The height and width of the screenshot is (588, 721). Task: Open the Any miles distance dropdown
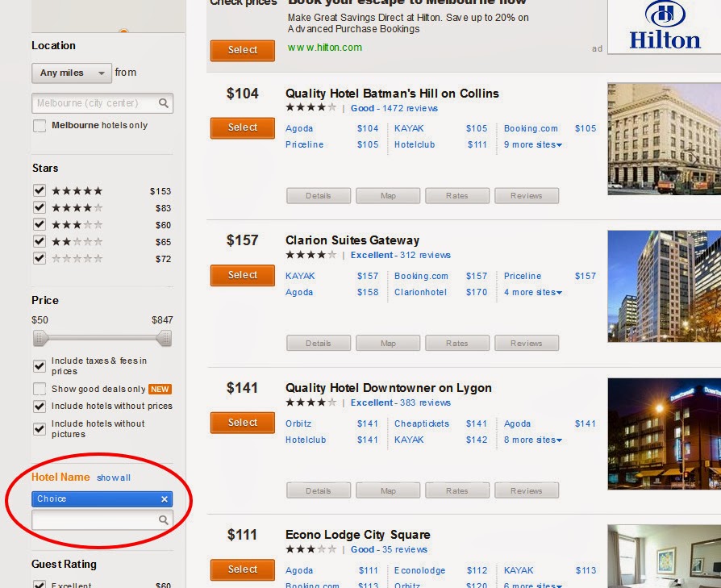[72, 73]
